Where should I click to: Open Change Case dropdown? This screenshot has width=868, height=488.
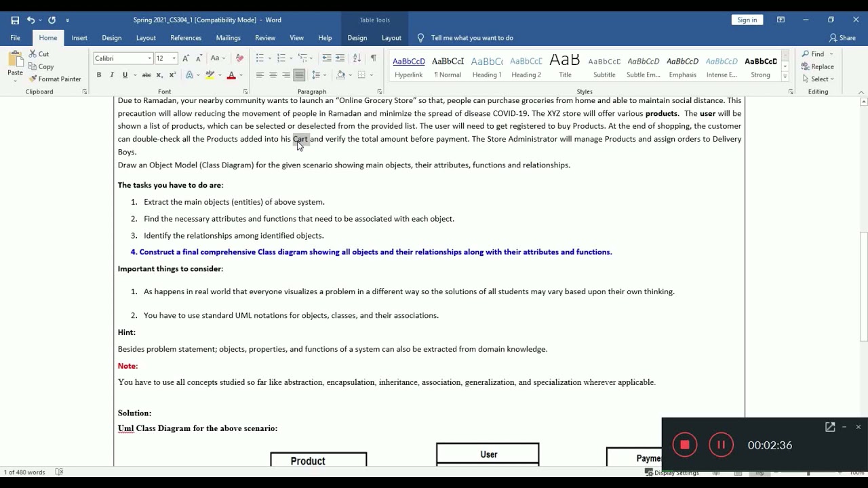tap(218, 58)
